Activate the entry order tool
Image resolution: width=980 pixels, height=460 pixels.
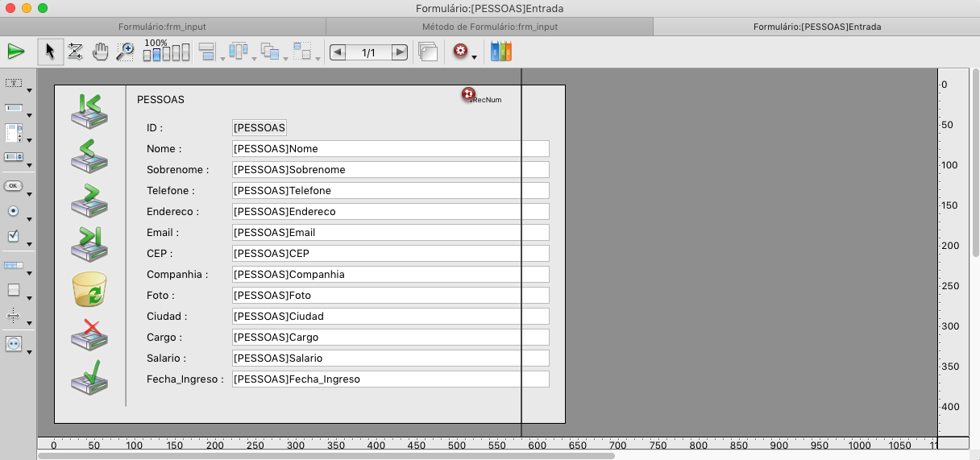(x=75, y=52)
